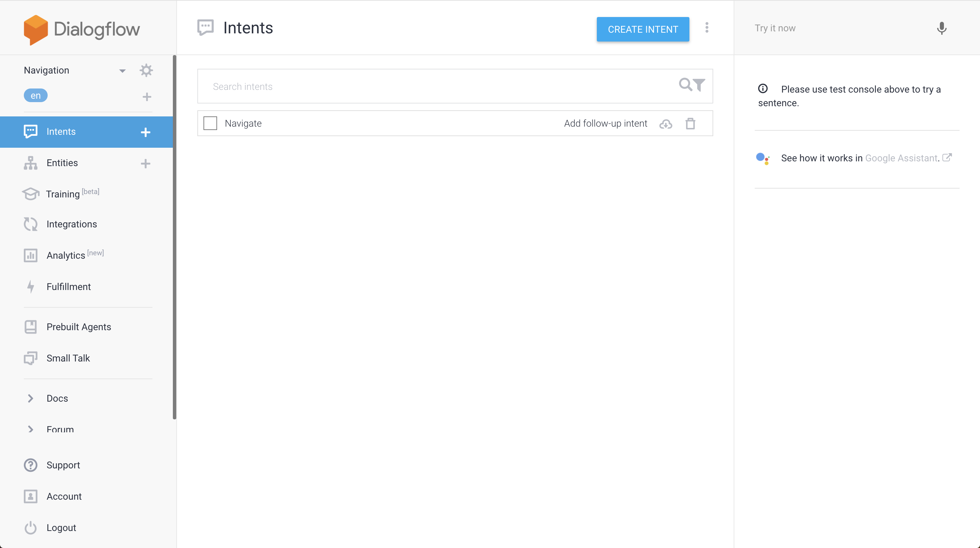Viewport: 980px width, 548px height.
Task: Add entity with plus icon beside Entities
Action: coord(145,164)
